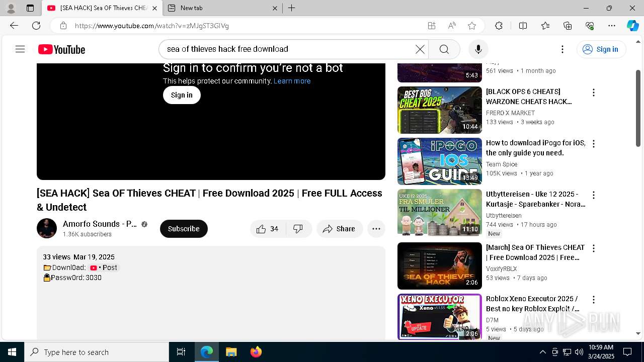Open the Post link in description
This screenshot has width=644, height=362.
104,267
